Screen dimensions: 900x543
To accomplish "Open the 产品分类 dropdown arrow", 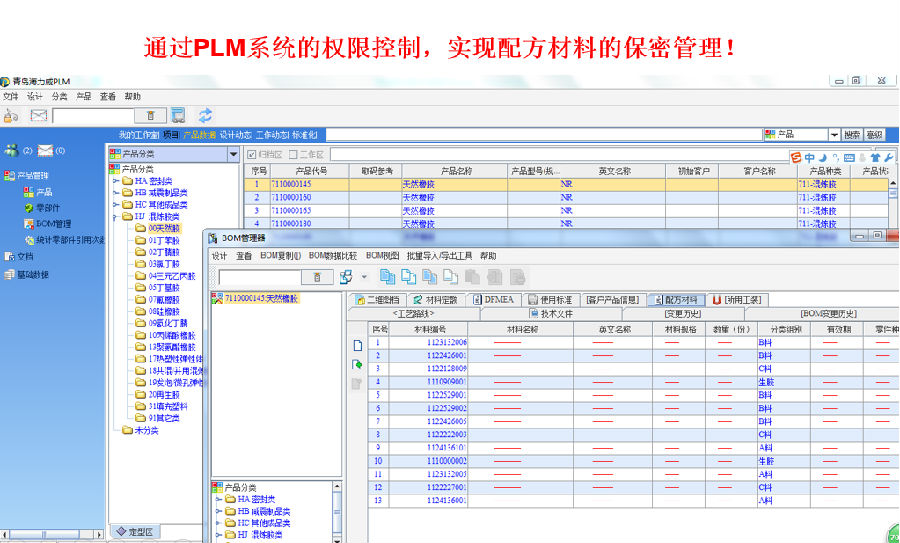I will point(234,154).
